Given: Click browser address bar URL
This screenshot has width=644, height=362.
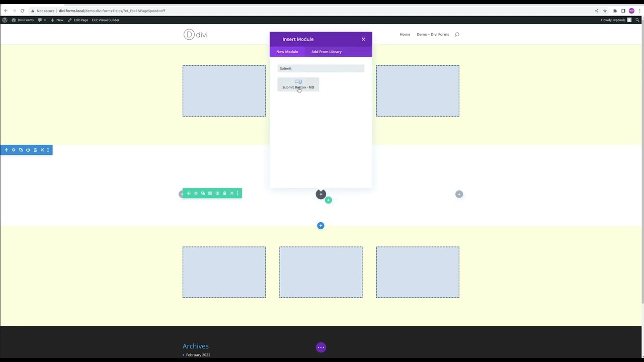Looking at the screenshot, I should pyautogui.click(x=112, y=11).
